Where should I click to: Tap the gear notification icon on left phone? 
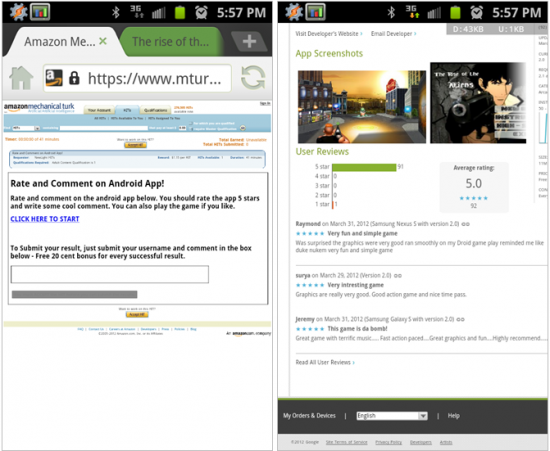coord(18,12)
